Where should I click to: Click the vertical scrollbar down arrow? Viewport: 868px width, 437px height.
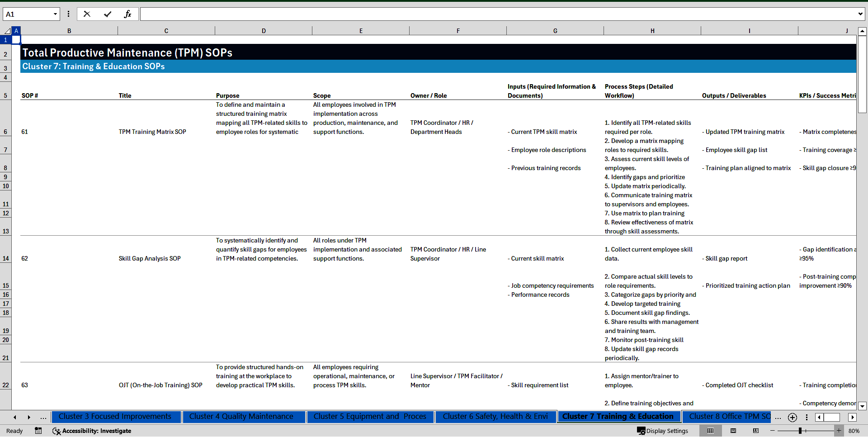click(x=863, y=406)
